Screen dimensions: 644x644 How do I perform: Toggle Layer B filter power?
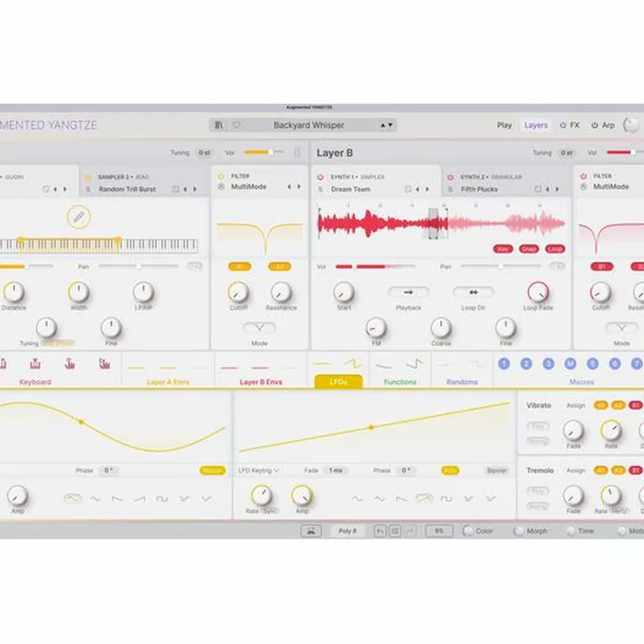583,176
